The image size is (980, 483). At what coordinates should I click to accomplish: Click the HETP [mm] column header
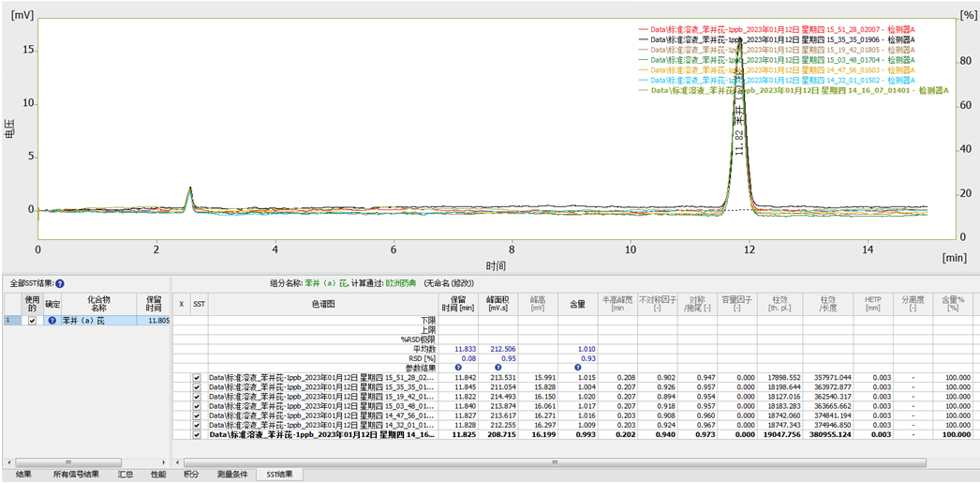point(872,304)
